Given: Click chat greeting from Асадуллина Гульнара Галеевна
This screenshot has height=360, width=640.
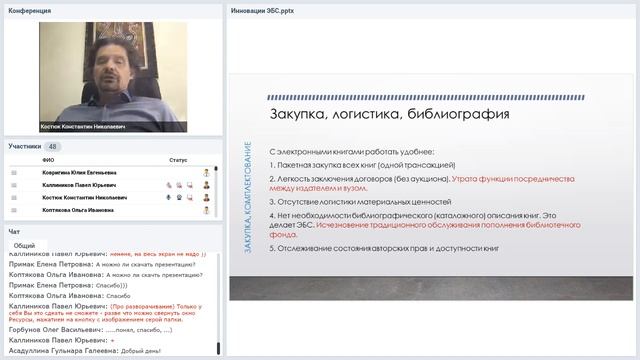Looking at the screenshot, I should point(84,351).
